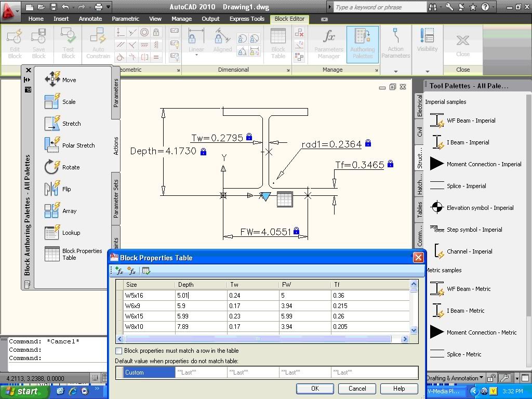Image resolution: width=532 pixels, height=399 pixels.
Task: Open the Parameters Manager
Action: pos(328,43)
